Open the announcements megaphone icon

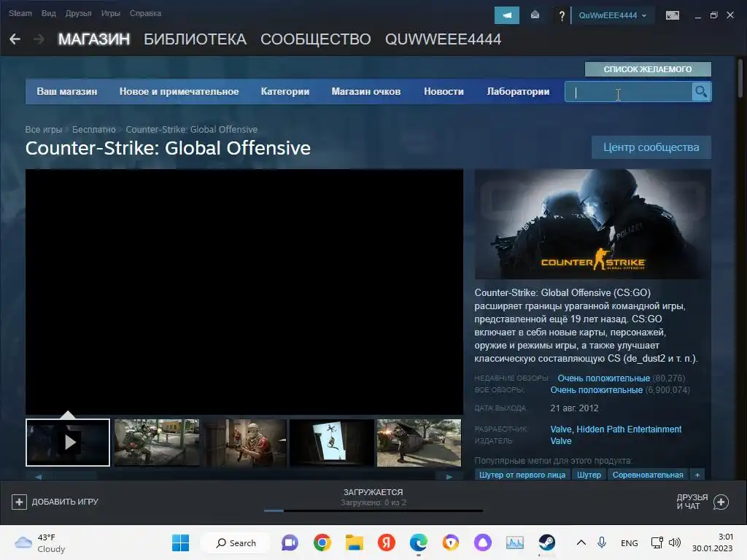(x=507, y=15)
